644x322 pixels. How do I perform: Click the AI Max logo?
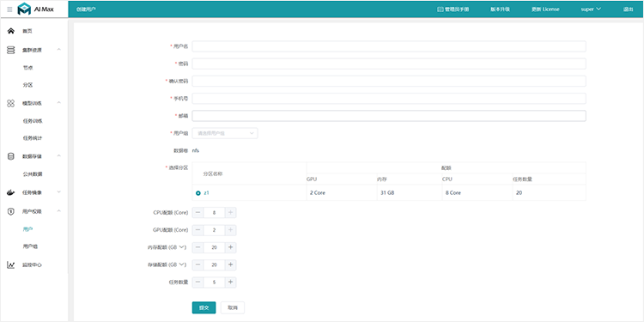(x=36, y=9)
